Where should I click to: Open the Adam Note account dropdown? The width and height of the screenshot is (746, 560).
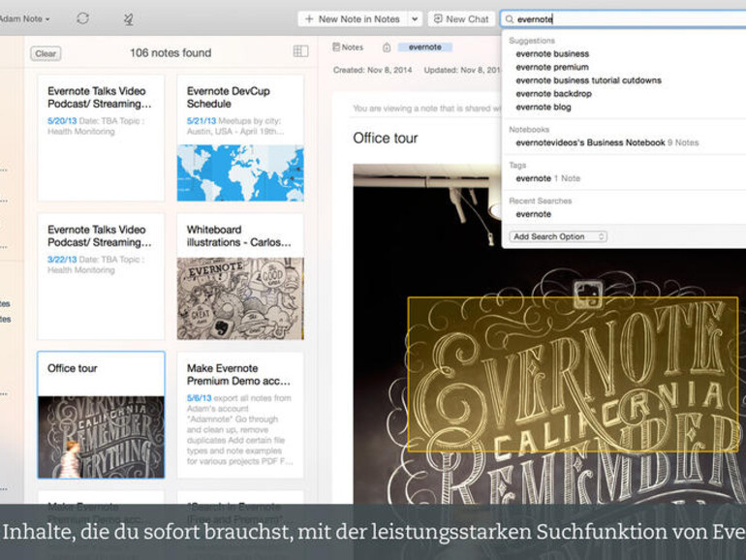(25, 19)
